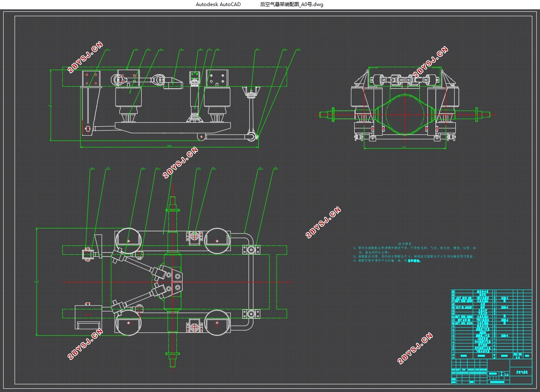
Task: Click the file name 后空气悬架装配图_A0号.dwg
Action: tap(291, 4)
